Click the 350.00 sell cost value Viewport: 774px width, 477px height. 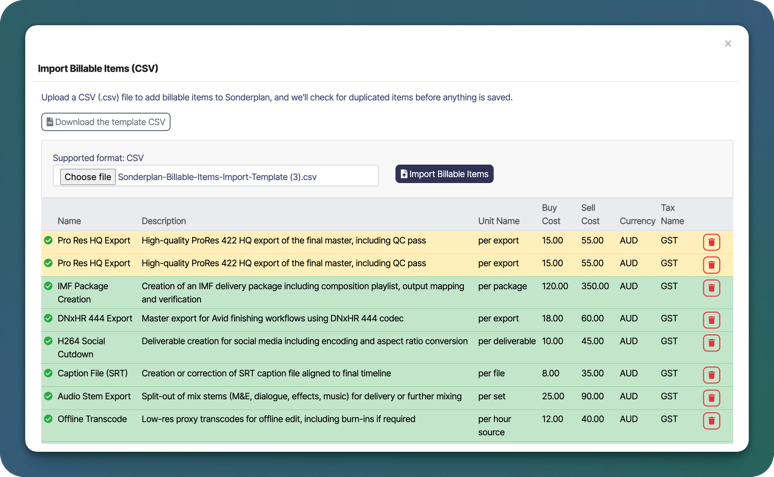click(595, 286)
